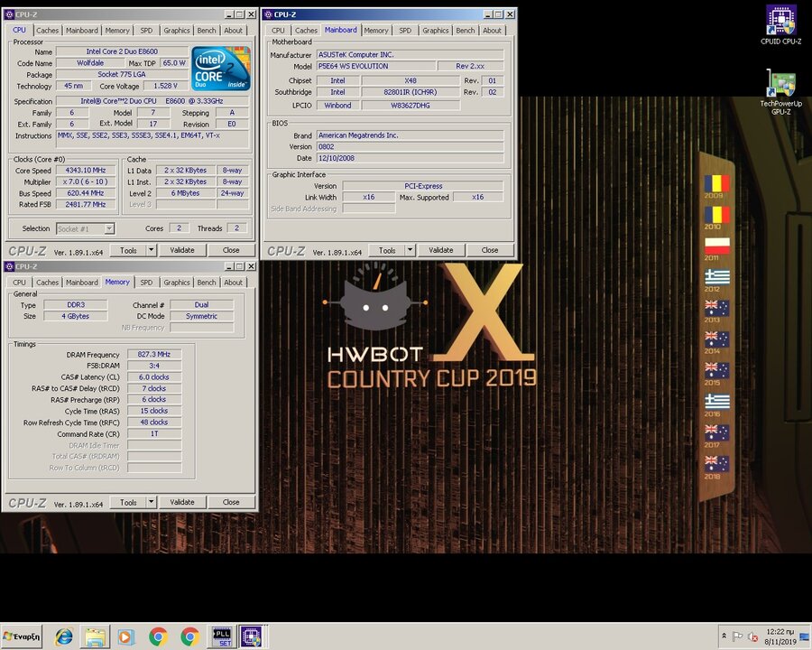Click Intel Core 2 Duo logo image
This screenshot has height=650, width=812.
[x=221, y=69]
